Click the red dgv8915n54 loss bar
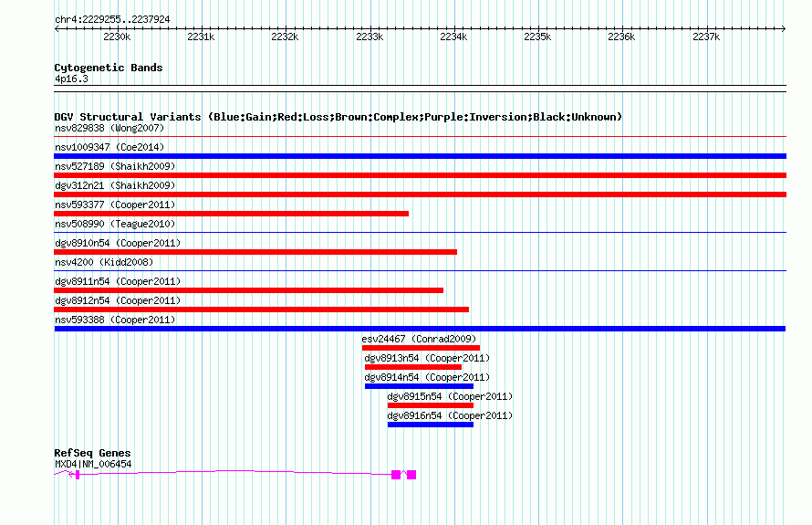Screen dimensions: 812x525 (x=431, y=405)
